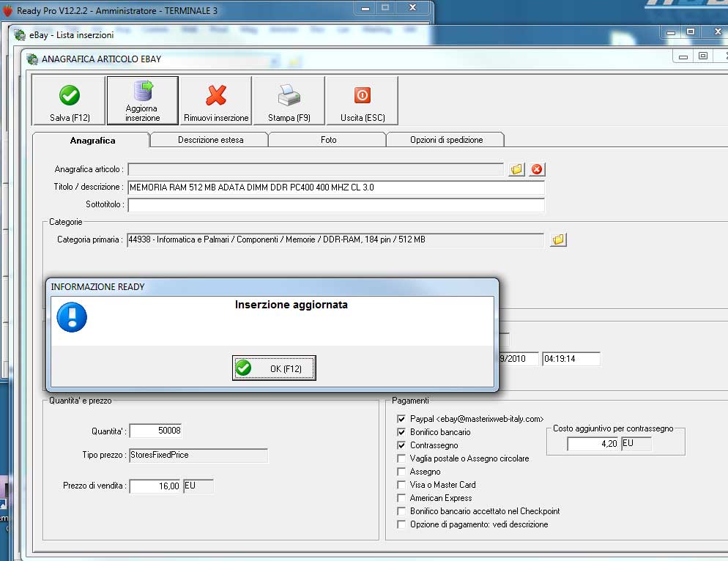Click the Categorie group label
Screen dimensions: 728x561
[x=65, y=222]
